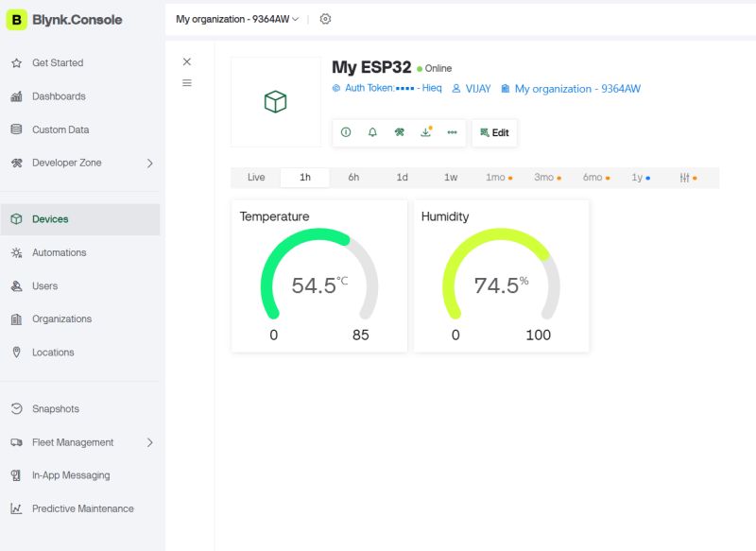Close the device panel with X icon
This screenshot has width=756, height=551.
(x=187, y=61)
